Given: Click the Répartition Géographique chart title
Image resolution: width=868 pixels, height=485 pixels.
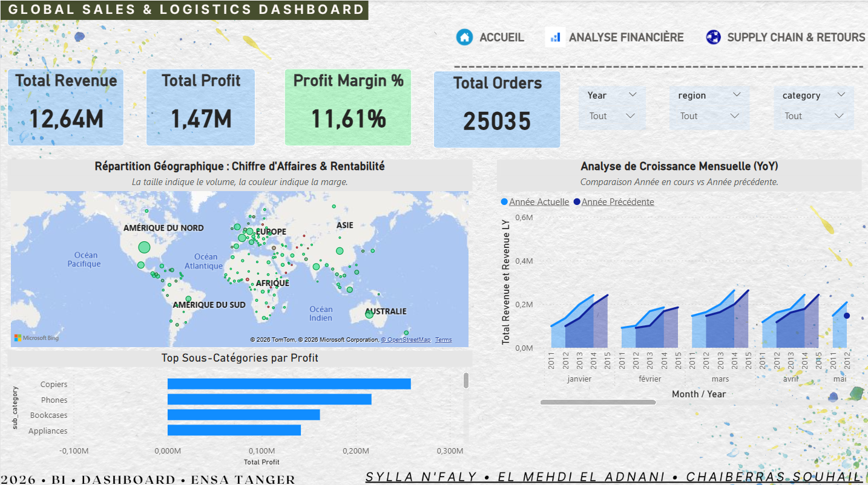Looking at the screenshot, I should click(x=240, y=166).
